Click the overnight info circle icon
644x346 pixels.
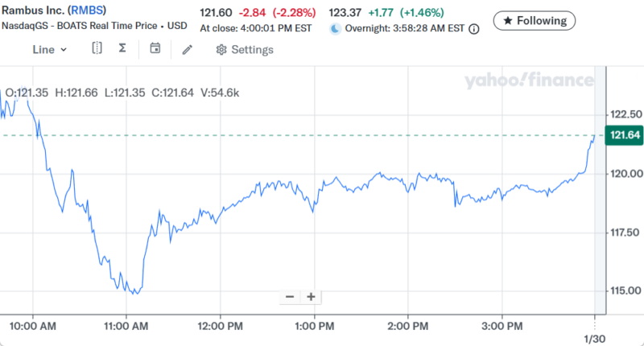point(474,28)
